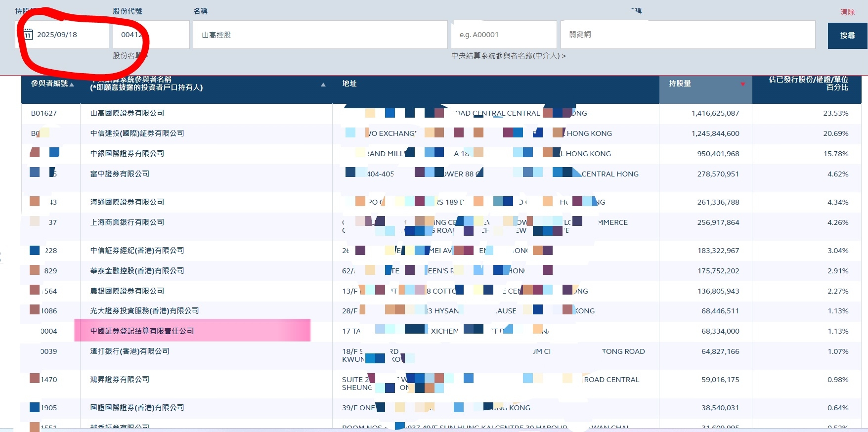Select participant ID B01627
868x432 pixels.
(44, 113)
